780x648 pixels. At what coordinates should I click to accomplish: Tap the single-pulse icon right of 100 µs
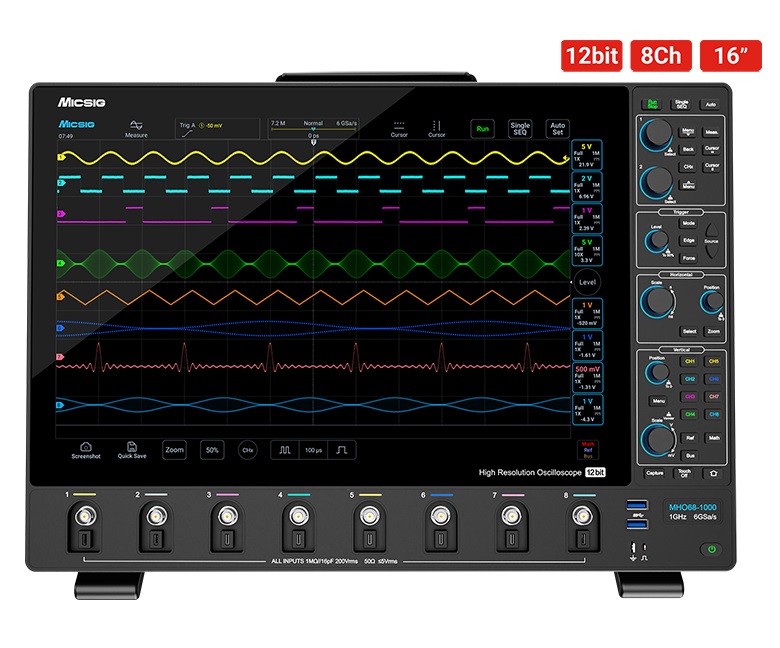pyautogui.click(x=342, y=450)
